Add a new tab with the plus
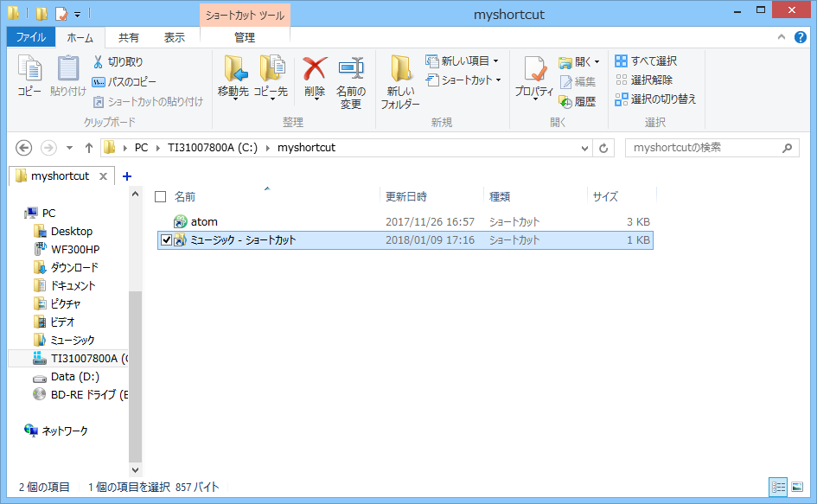The image size is (817, 504). coord(126,176)
